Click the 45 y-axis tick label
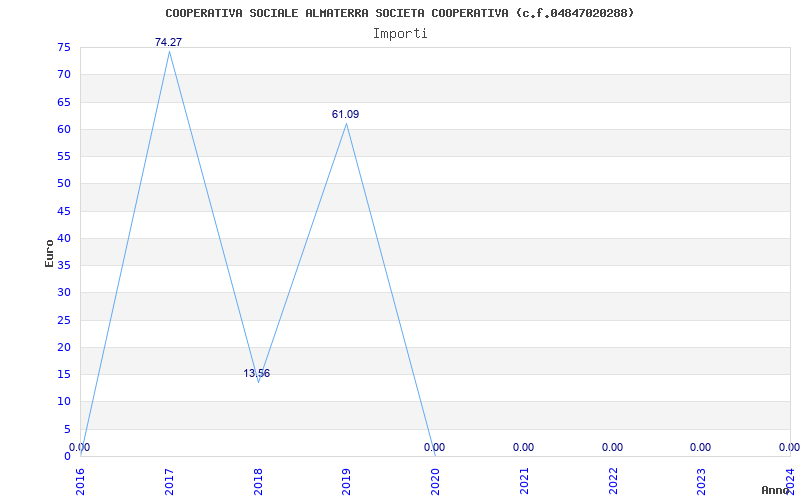This screenshot has width=800, height=500. click(64, 211)
